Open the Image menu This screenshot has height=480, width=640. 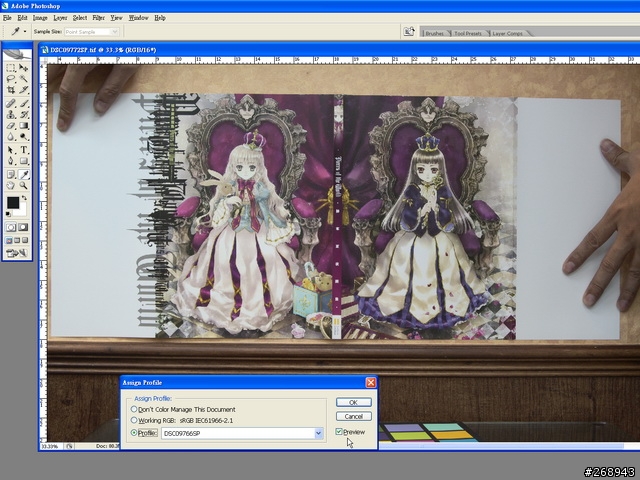pos(40,18)
